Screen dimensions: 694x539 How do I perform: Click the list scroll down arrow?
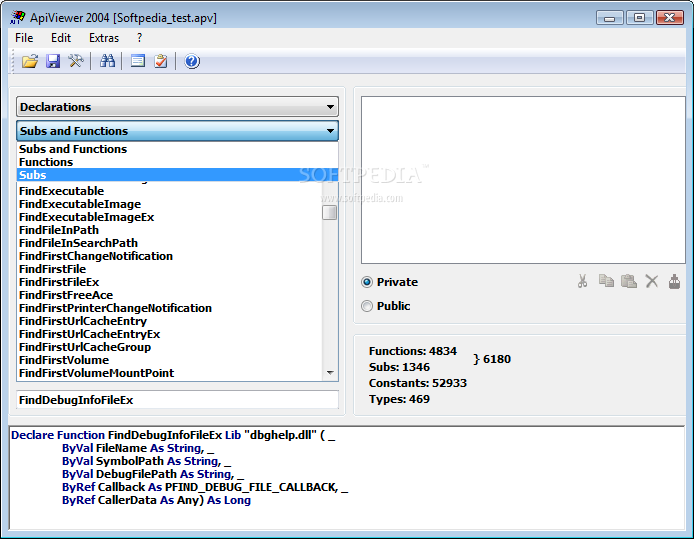tap(330, 373)
